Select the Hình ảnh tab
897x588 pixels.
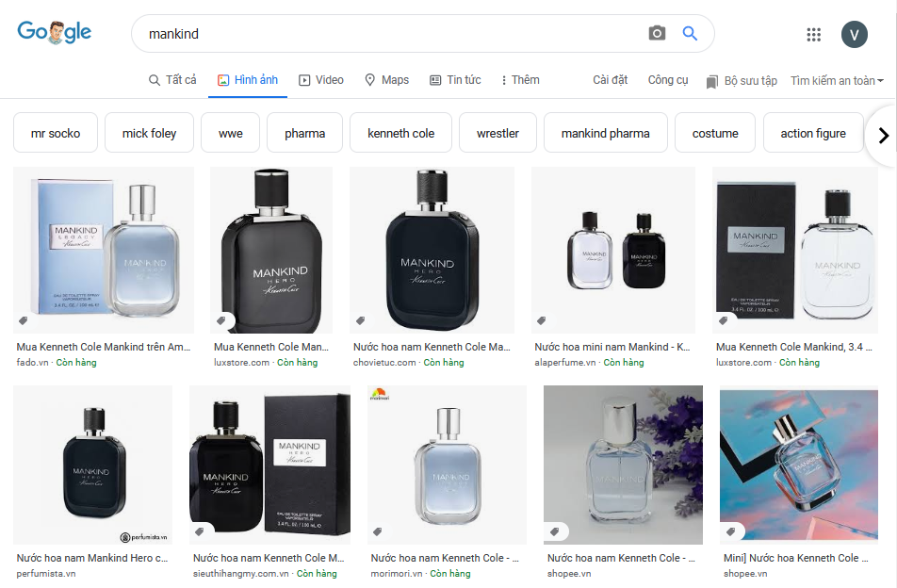(x=248, y=80)
